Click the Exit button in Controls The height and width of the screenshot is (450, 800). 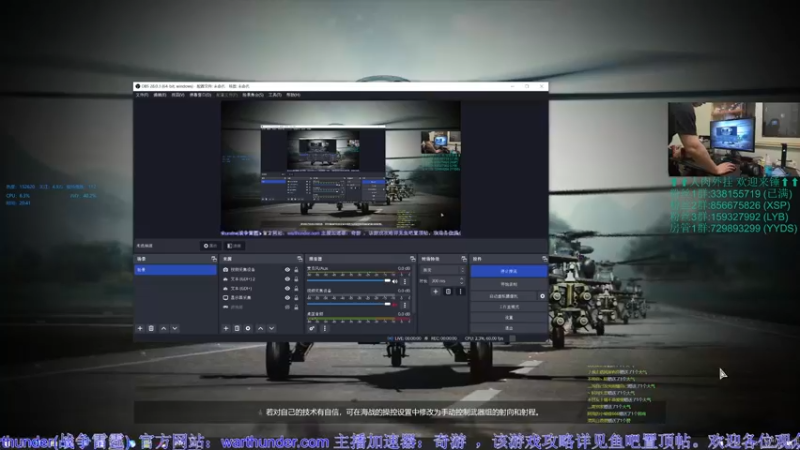pos(509,328)
